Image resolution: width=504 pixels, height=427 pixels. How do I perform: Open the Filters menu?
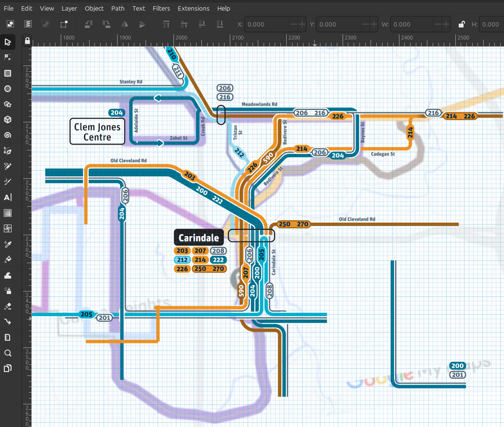(161, 8)
